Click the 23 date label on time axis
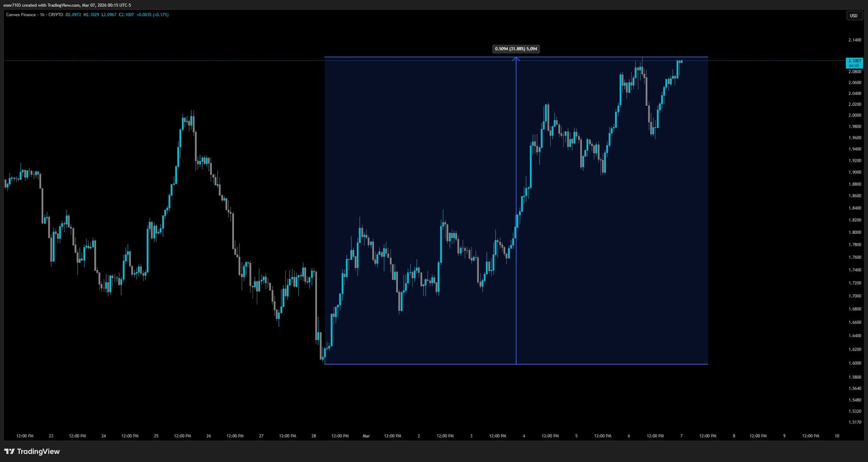This screenshot has width=868, height=462. click(51, 436)
